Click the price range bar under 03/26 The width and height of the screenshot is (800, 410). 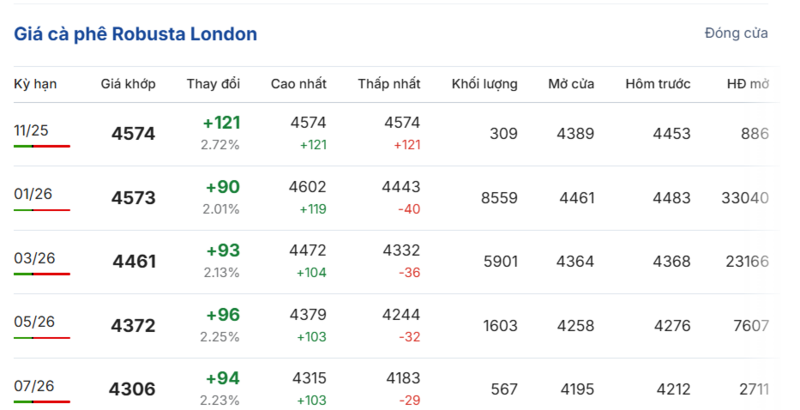[42, 274]
